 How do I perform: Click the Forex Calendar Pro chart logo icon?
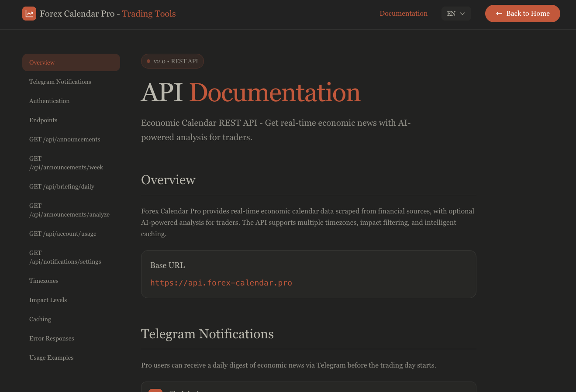click(x=29, y=14)
